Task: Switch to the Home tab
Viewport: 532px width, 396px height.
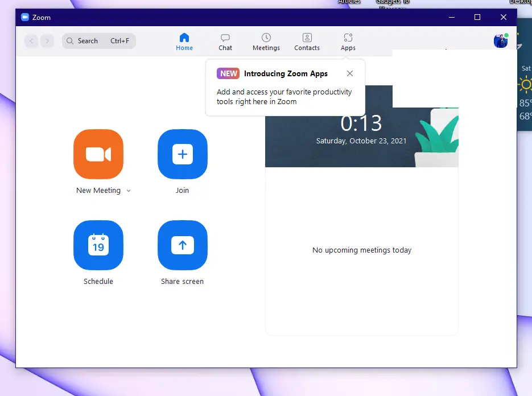Action: [x=184, y=42]
